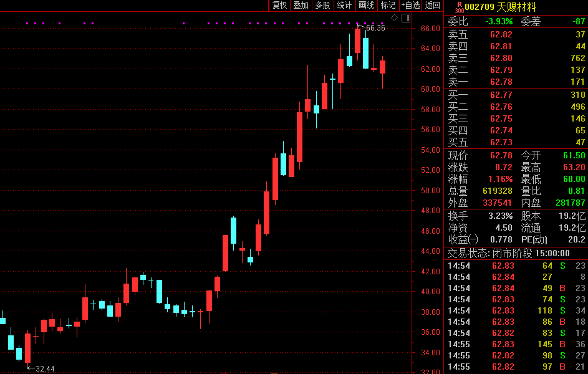Click the R300 badge beside the stock code
This screenshot has width=588, height=374.
[x=459, y=7]
